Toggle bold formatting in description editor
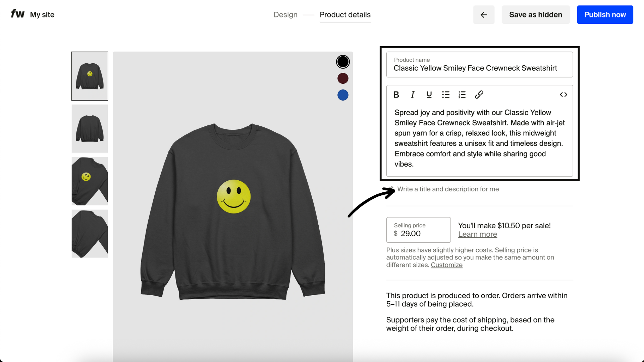Viewport: 644px width, 362px height. 396,95
